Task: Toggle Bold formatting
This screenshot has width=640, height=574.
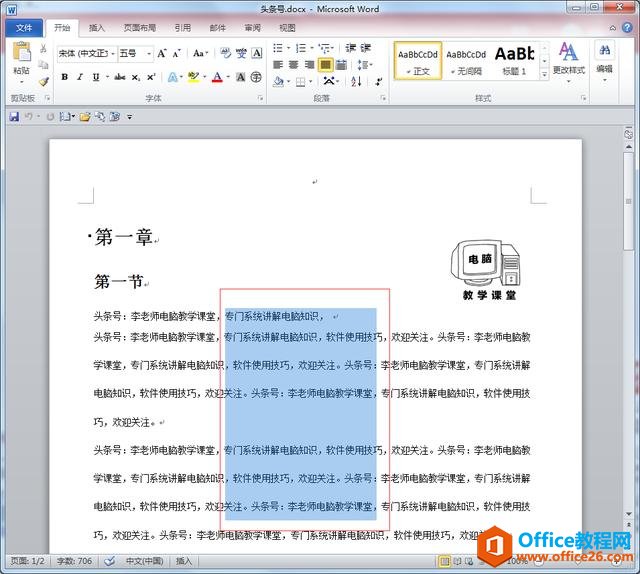Action: coord(64,77)
